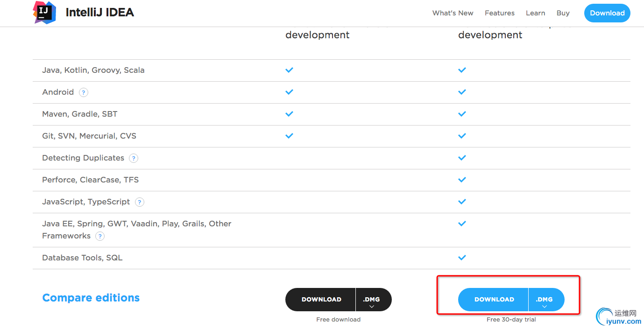Expand the black .DMG format dropdown
This screenshot has height=329, width=644.
pyautogui.click(x=374, y=300)
